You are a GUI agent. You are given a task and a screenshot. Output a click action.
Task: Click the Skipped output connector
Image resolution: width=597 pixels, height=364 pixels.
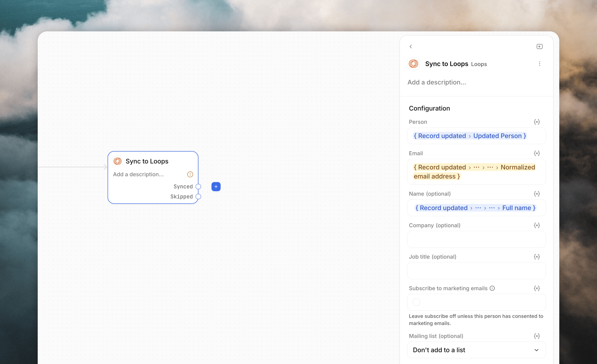[x=198, y=197]
